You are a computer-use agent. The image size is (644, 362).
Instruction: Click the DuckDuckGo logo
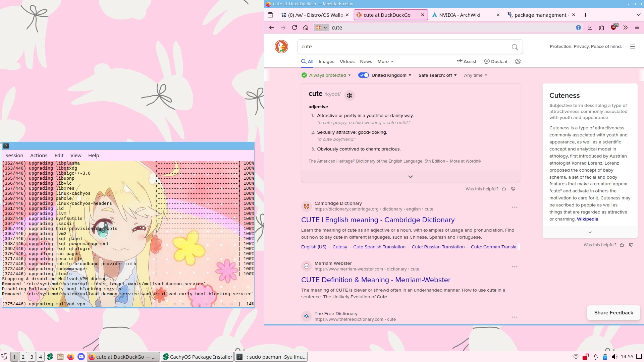click(281, 47)
